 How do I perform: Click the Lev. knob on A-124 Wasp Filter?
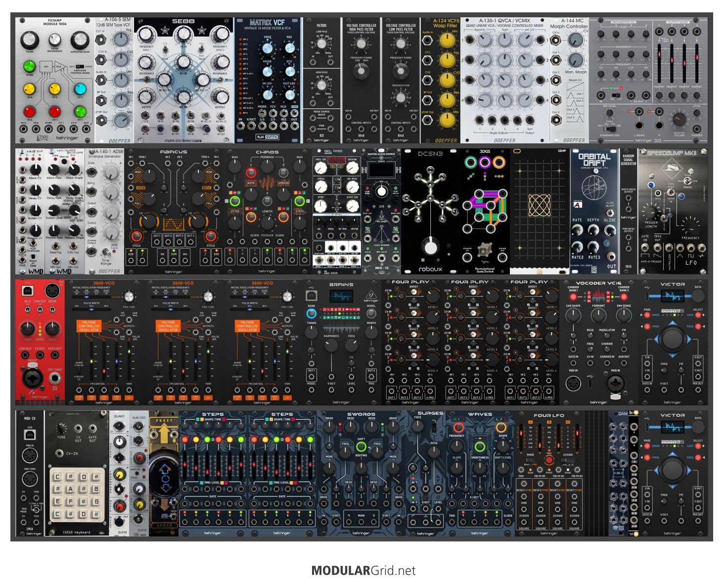coord(447,41)
